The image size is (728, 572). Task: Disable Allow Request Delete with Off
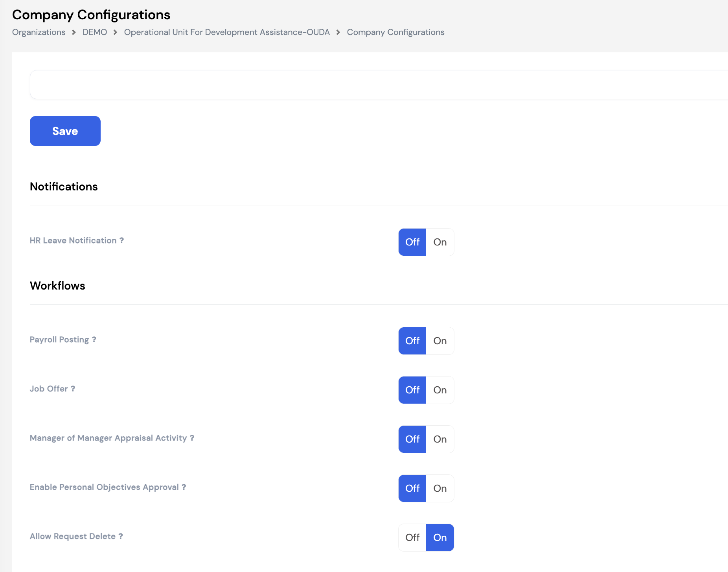tap(412, 538)
